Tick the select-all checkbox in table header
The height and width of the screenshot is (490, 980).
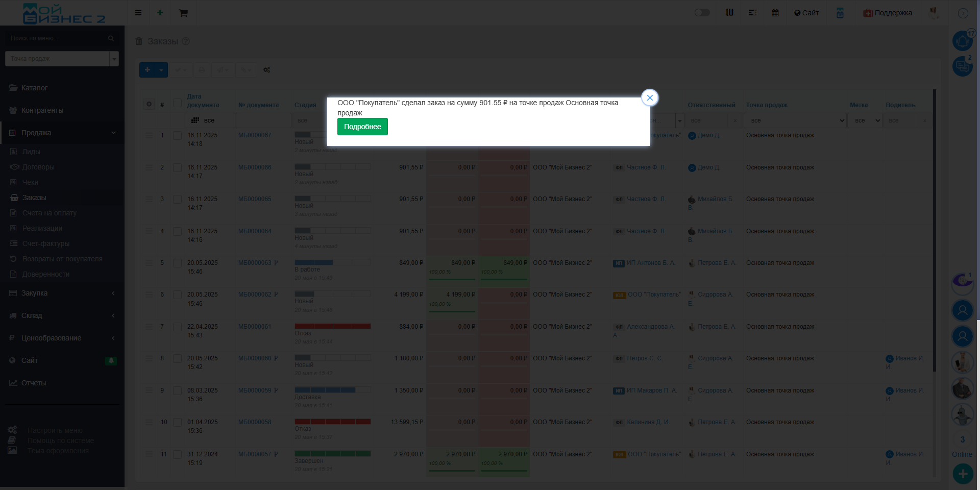[x=177, y=103]
